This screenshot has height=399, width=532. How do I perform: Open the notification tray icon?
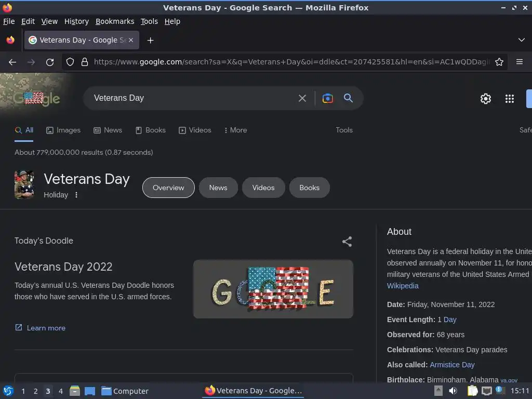pyautogui.click(x=500, y=390)
